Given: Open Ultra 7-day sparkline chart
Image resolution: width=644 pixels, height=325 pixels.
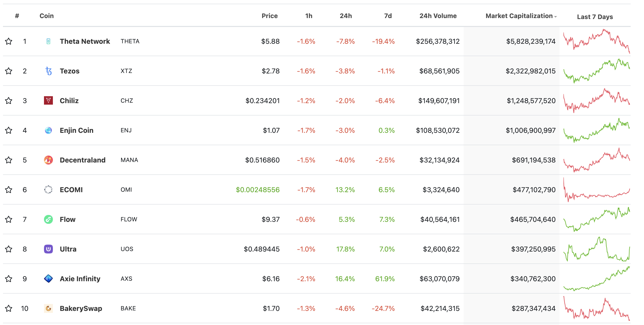Looking at the screenshot, I should point(597,249).
